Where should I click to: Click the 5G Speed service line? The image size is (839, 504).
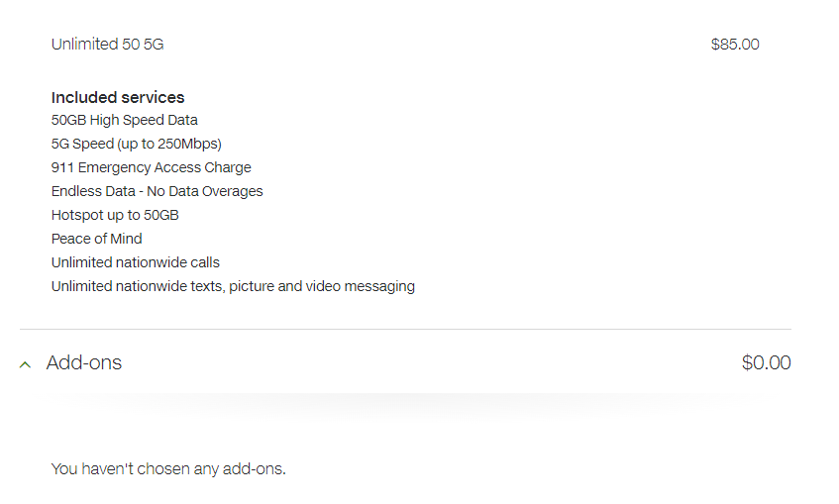point(137,144)
